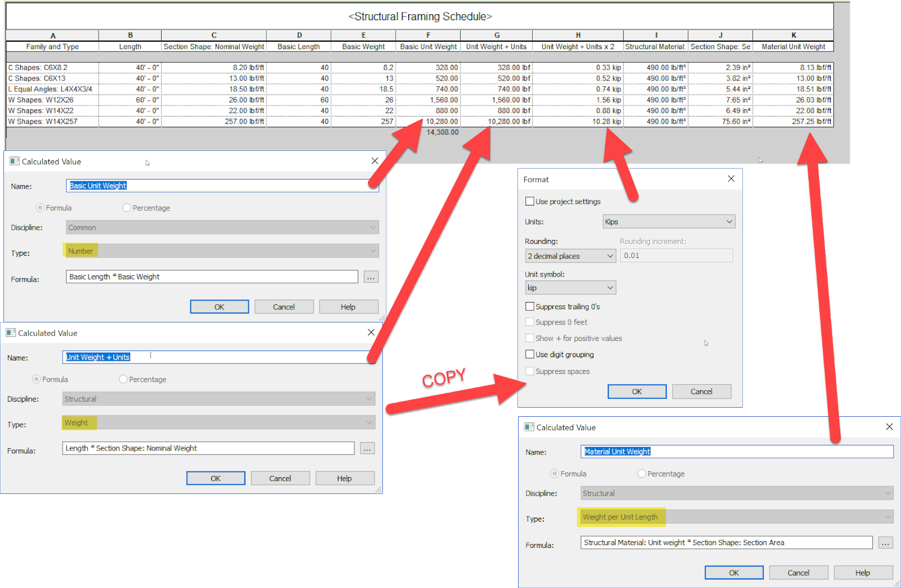Click OK in the Format dialog
The image size is (901, 588).
pyautogui.click(x=636, y=391)
